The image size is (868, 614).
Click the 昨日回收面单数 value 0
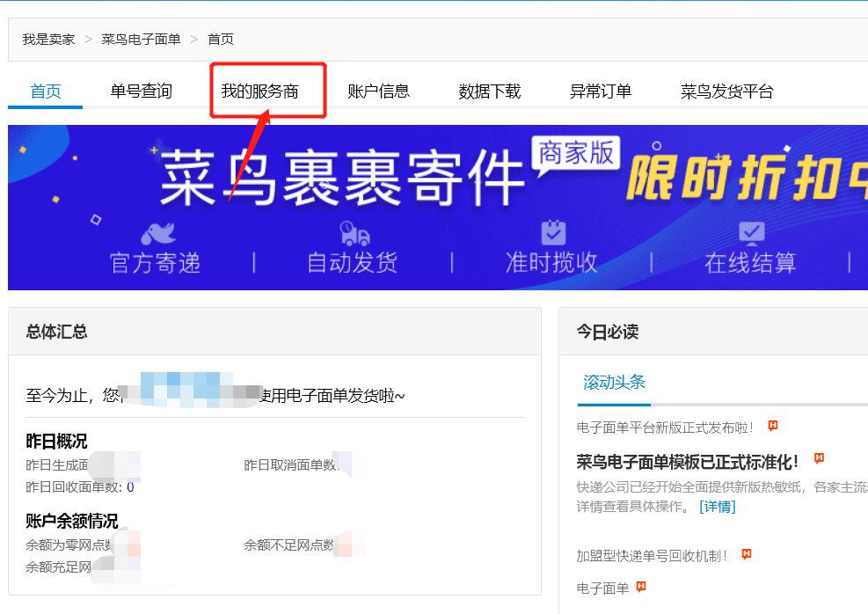tap(130, 487)
